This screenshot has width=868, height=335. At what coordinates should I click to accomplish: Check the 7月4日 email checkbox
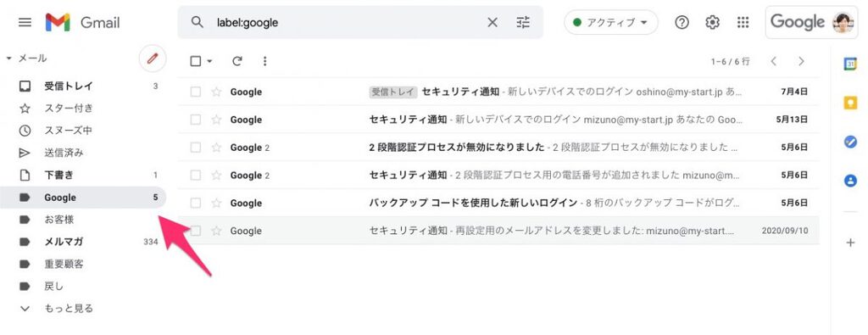click(x=196, y=92)
